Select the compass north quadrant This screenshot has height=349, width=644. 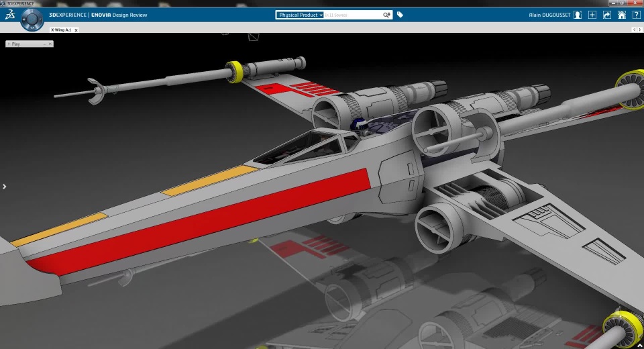click(x=32, y=11)
